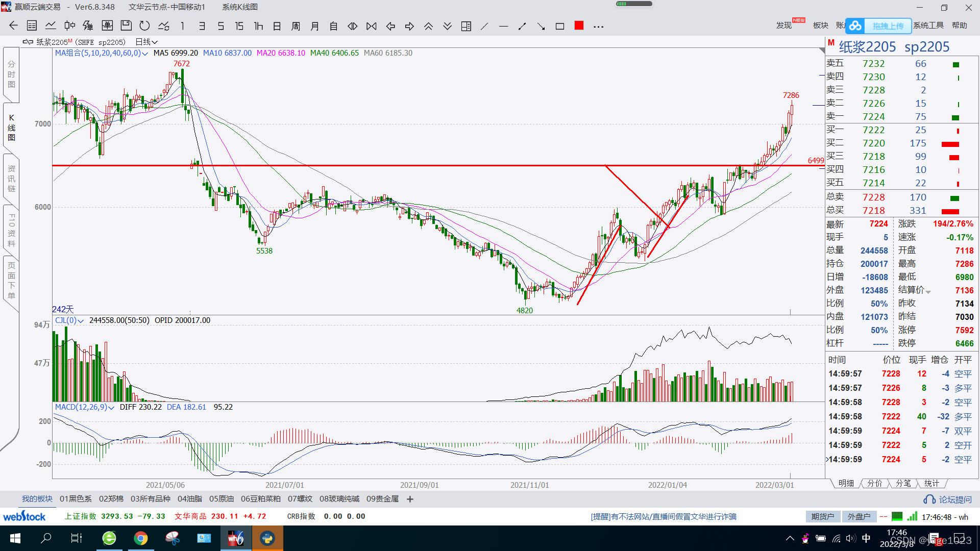980x551 pixels.
Task: Click the compress horizontally chart icon
Action: coord(372,26)
